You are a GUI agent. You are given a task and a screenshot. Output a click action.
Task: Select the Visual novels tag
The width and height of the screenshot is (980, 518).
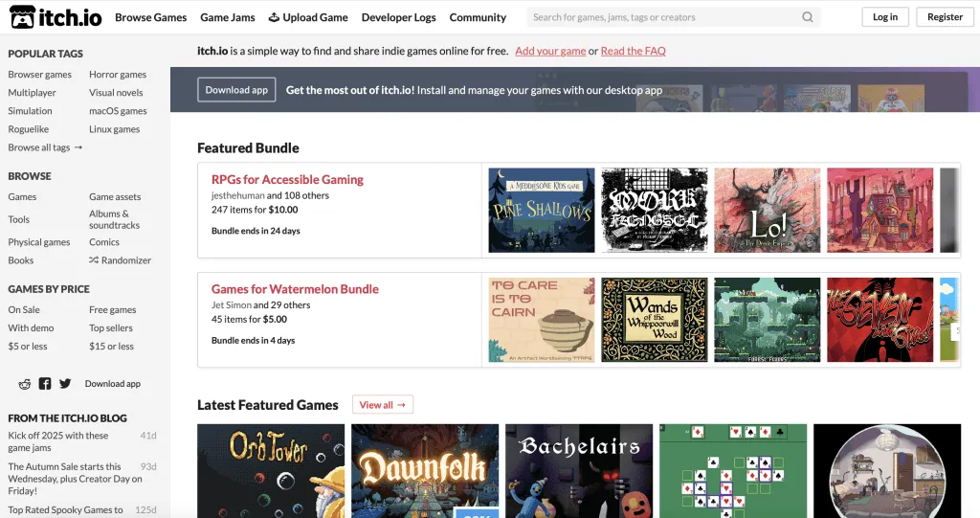[116, 93]
